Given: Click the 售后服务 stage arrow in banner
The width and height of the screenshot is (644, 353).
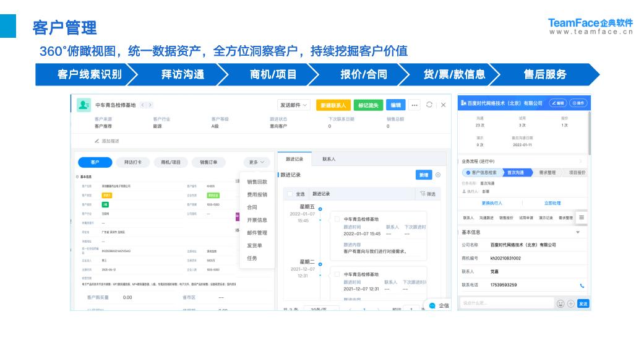Looking at the screenshot, I should [x=545, y=74].
